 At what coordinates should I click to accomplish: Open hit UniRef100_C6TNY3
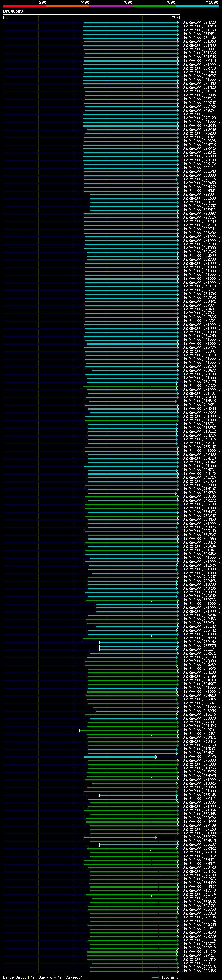[199, 26]
